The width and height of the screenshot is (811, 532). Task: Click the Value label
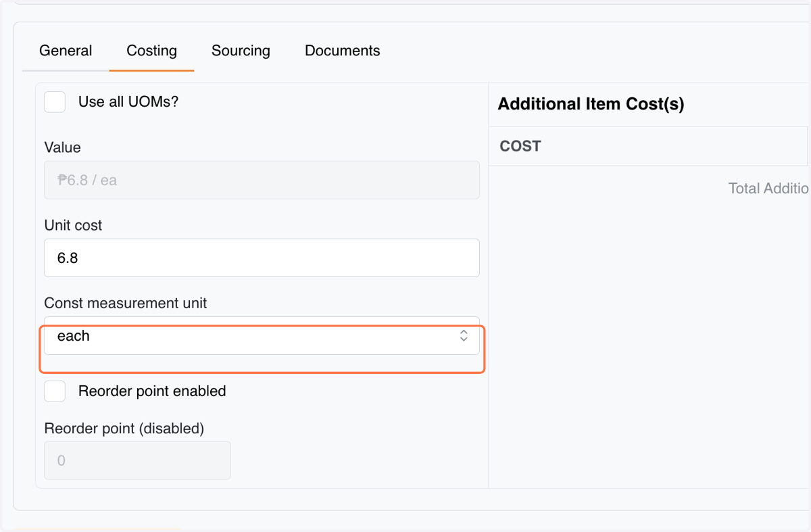click(62, 147)
